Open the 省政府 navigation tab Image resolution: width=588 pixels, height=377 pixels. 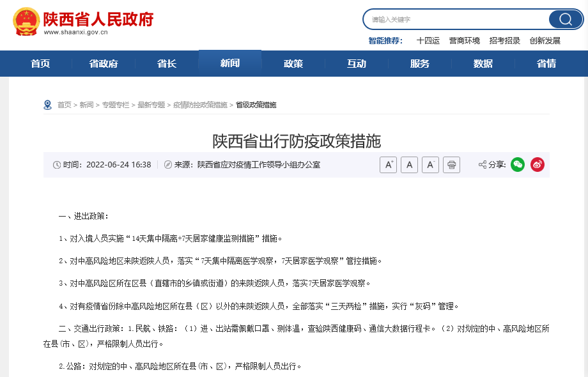click(x=104, y=64)
